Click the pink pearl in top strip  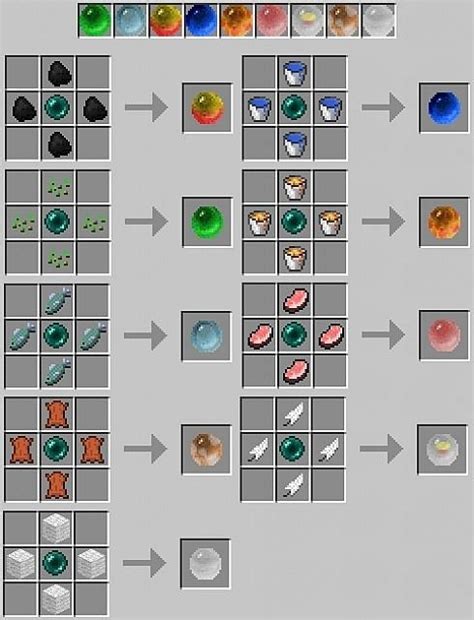[x=272, y=21]
